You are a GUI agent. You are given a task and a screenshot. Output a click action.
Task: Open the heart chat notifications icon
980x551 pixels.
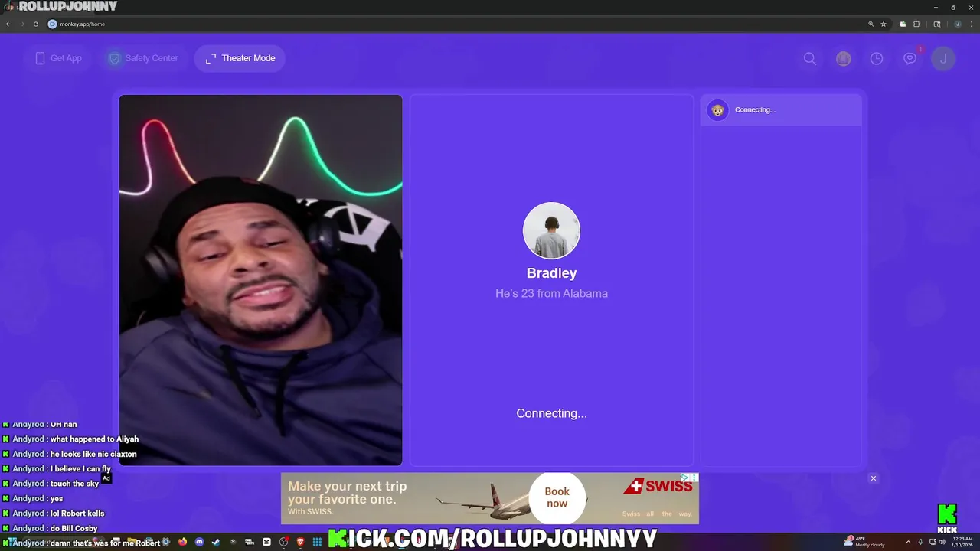point(910,58)
